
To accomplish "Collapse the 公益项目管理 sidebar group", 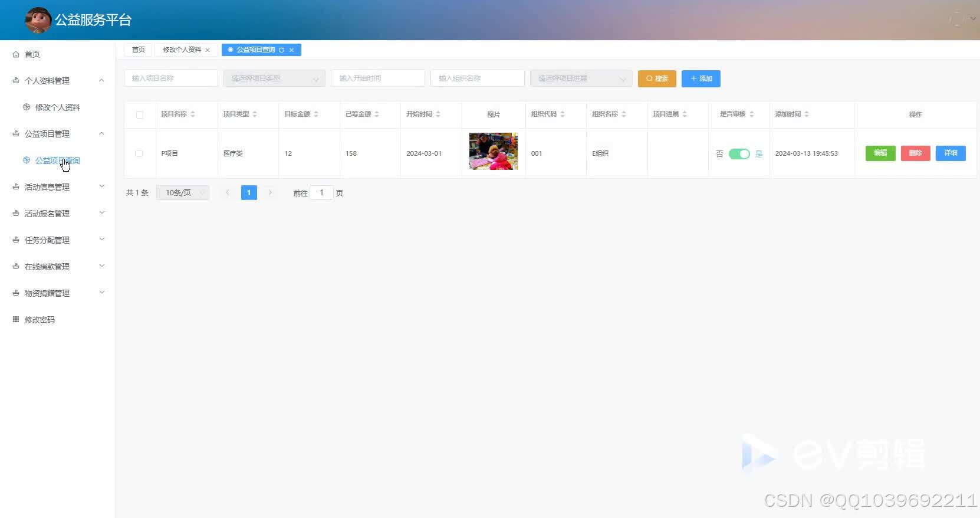I will (x=57, y=134).
